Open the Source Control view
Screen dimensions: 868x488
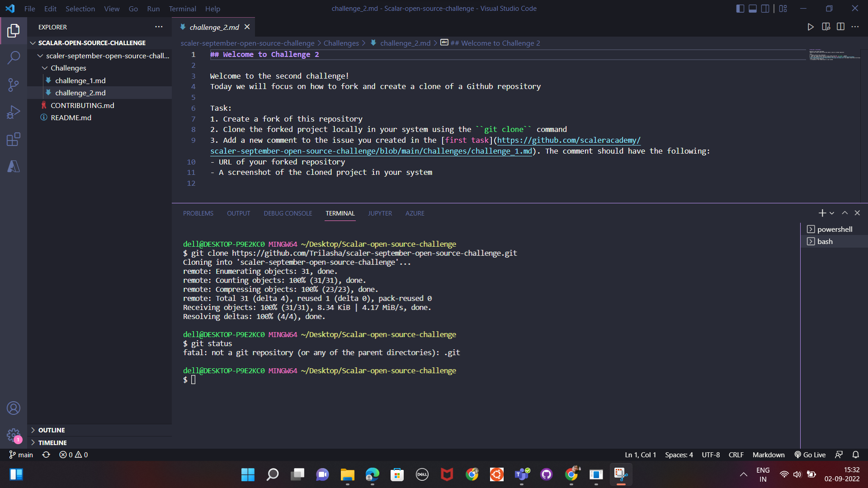pos(14,84)
